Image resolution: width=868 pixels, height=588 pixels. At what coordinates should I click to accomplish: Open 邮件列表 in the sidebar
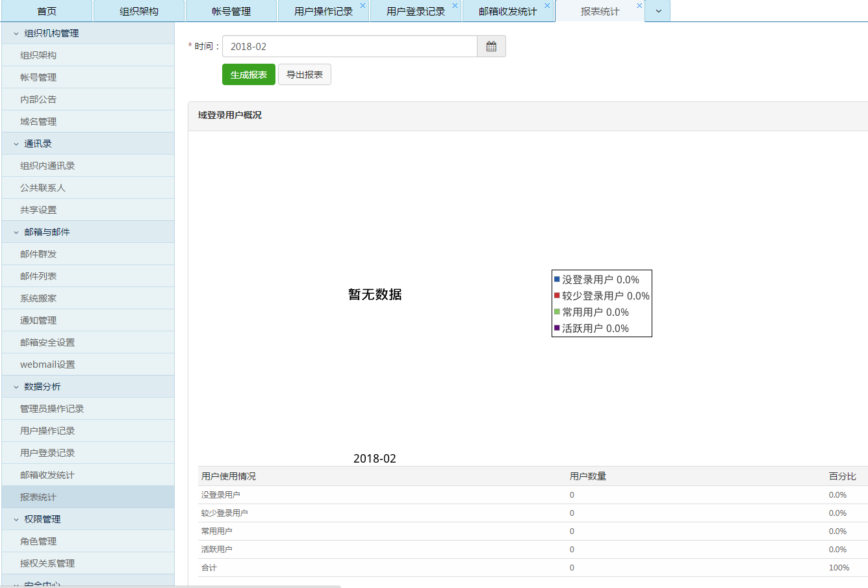click(88, 276)
